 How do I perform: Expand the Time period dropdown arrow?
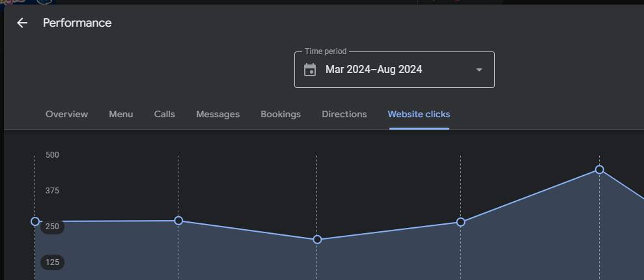click(479, 70)
